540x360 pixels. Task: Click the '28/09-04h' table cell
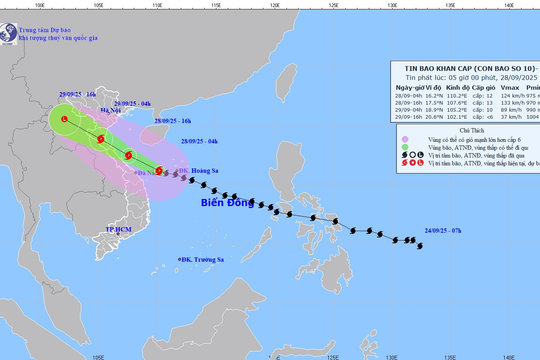(408, 96)
